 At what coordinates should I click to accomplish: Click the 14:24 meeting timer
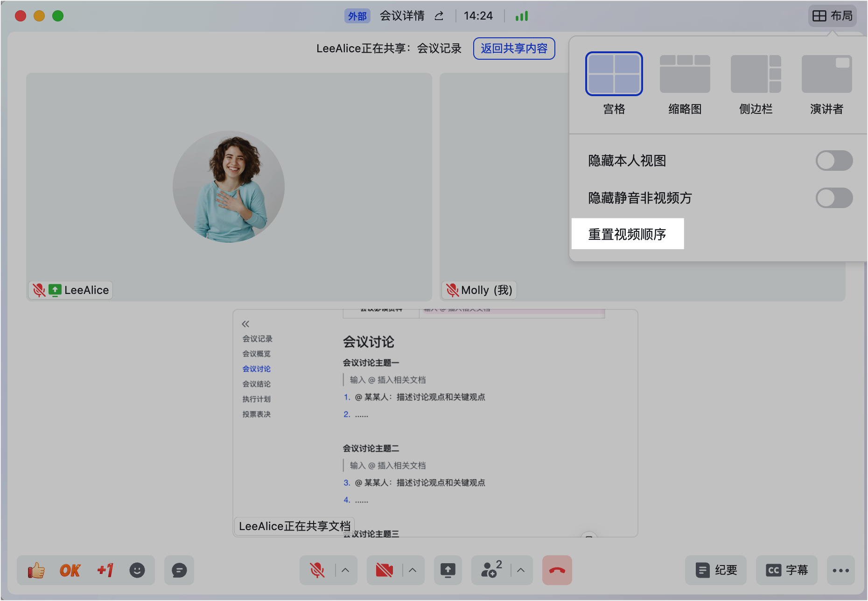(x=478, y=16)
